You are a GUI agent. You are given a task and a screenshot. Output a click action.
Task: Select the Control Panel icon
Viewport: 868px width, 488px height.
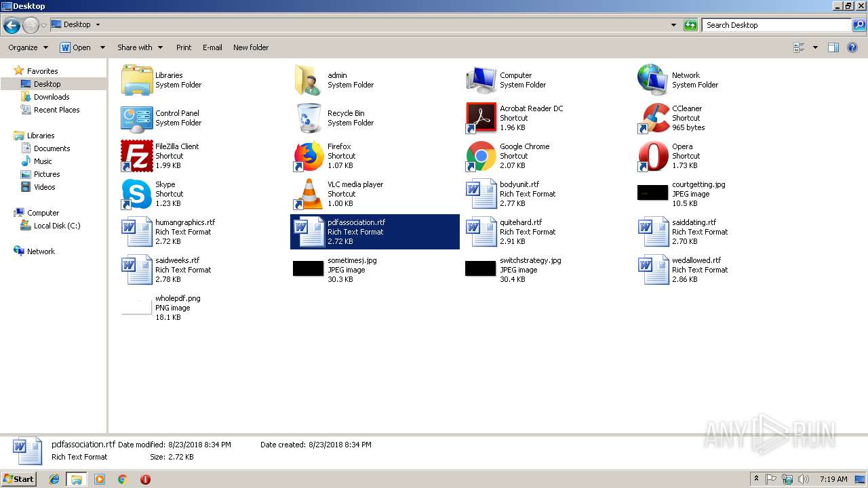tap(136, 118)
